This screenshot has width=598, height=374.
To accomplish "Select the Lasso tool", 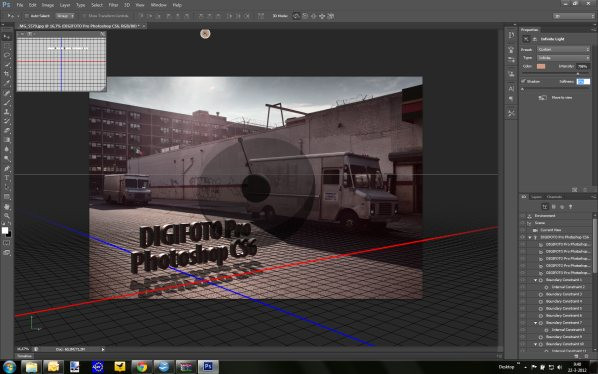I will 6,55.
